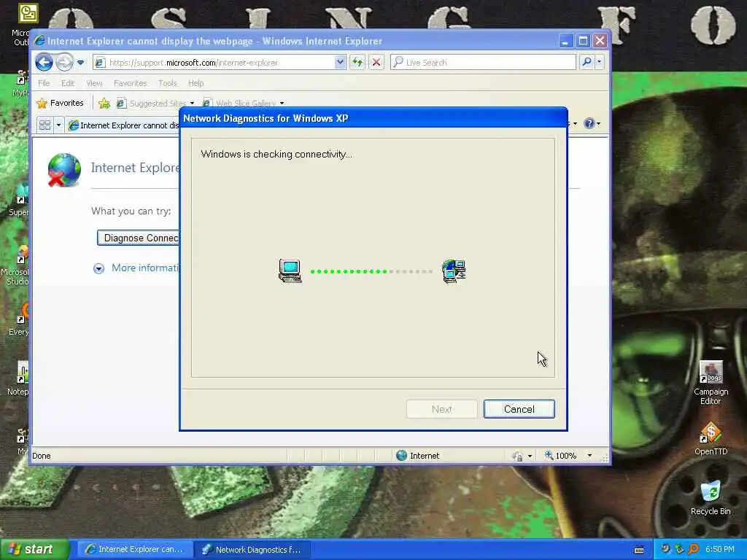747x560 pixels.
Task: Open the Favorites menu in the menu bar
Action: point(130,83)
